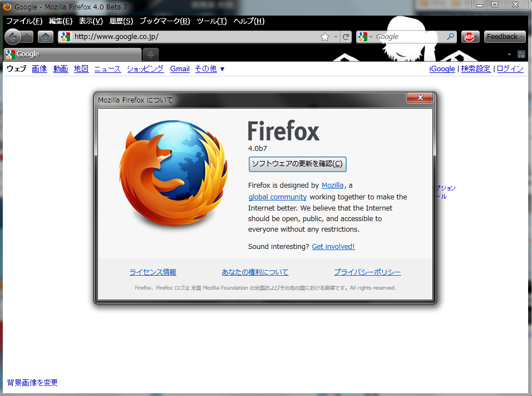Open the あなたの権利について link
532x396 pixels.
pyautogui.click(x=255, y=272)
